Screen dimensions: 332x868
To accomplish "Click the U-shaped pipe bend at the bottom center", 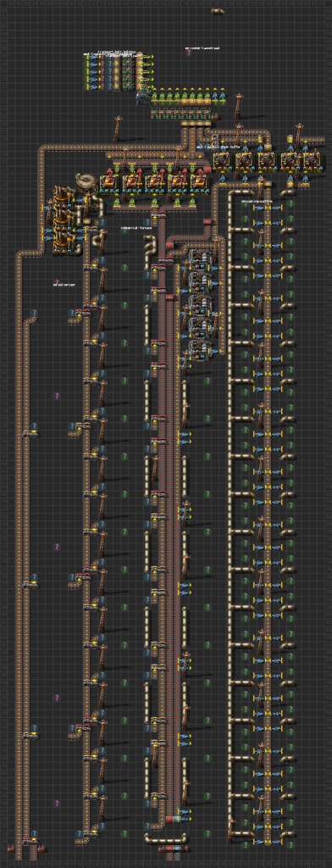I will pyautogui.click(x=166, y=839).
